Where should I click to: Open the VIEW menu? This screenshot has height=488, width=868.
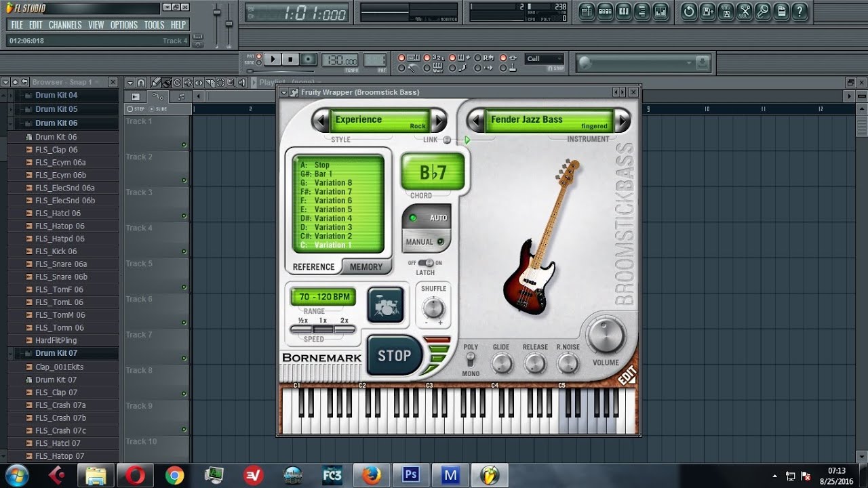point(96,25)
